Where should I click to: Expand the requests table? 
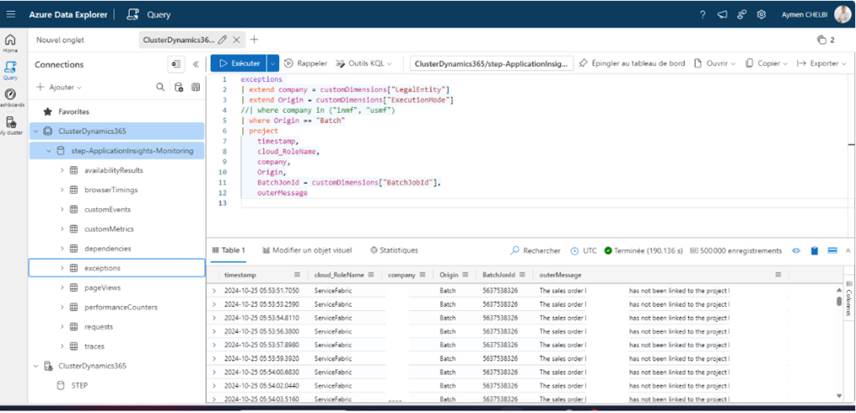(62, 327)
